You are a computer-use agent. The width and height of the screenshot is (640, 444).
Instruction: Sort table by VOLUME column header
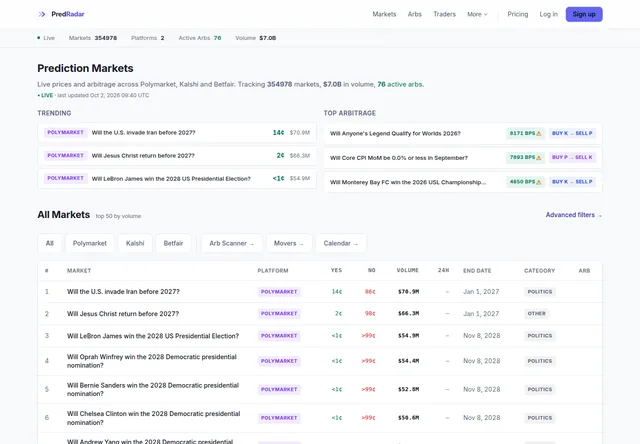pyautogui.click(x=408, y=270)
